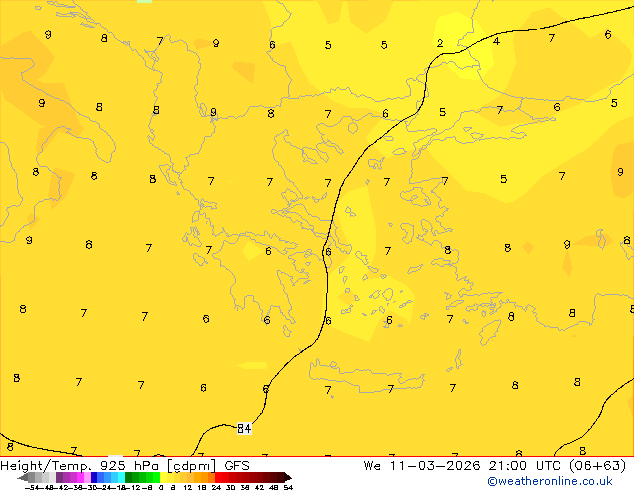The width and height of the screenshot is (634, 490).
Task: Click the cyan swatch in the legend
Action: pos(122,477)
